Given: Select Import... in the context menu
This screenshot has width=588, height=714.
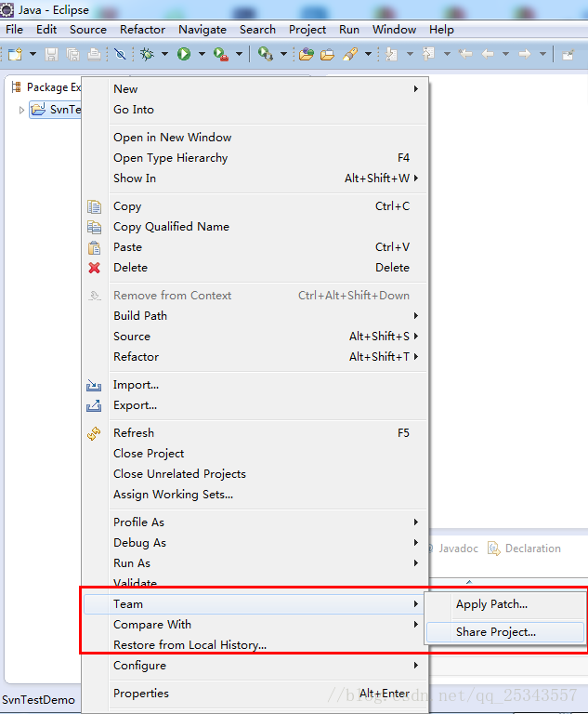Looking at the screenshot, I should [255, 385].
